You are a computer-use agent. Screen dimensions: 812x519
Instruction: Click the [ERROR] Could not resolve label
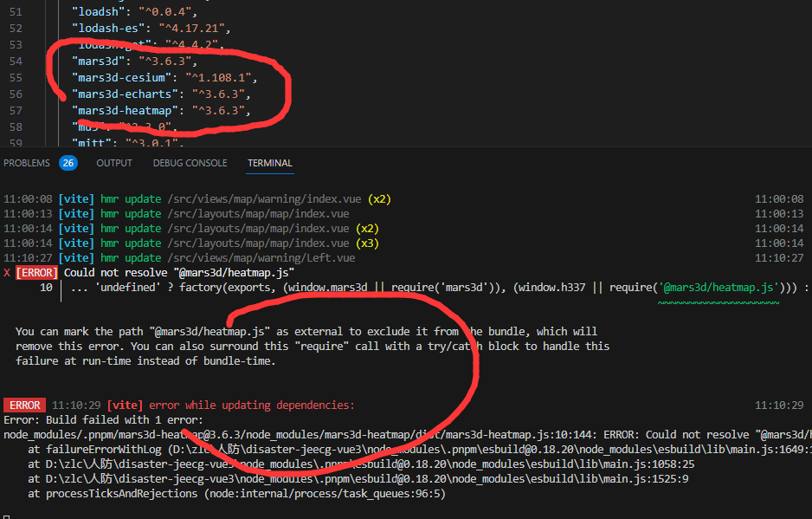[x=38, y=272]
